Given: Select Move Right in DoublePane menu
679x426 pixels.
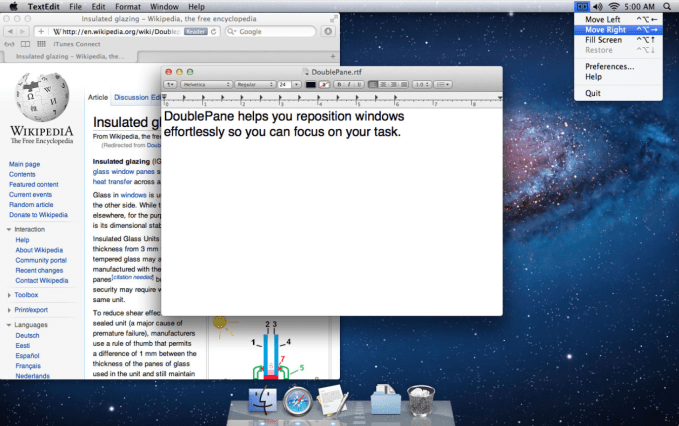Looking at the screenshot, I should pos(604,30).
